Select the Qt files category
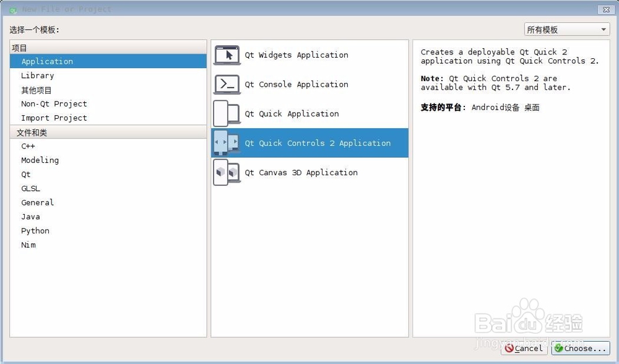 click(x=108, y=175)
